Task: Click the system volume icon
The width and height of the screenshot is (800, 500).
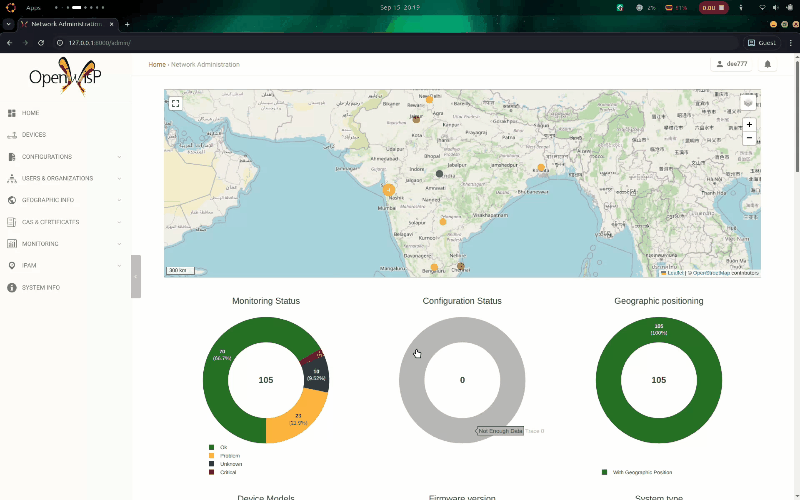Action: coord(776,8)
